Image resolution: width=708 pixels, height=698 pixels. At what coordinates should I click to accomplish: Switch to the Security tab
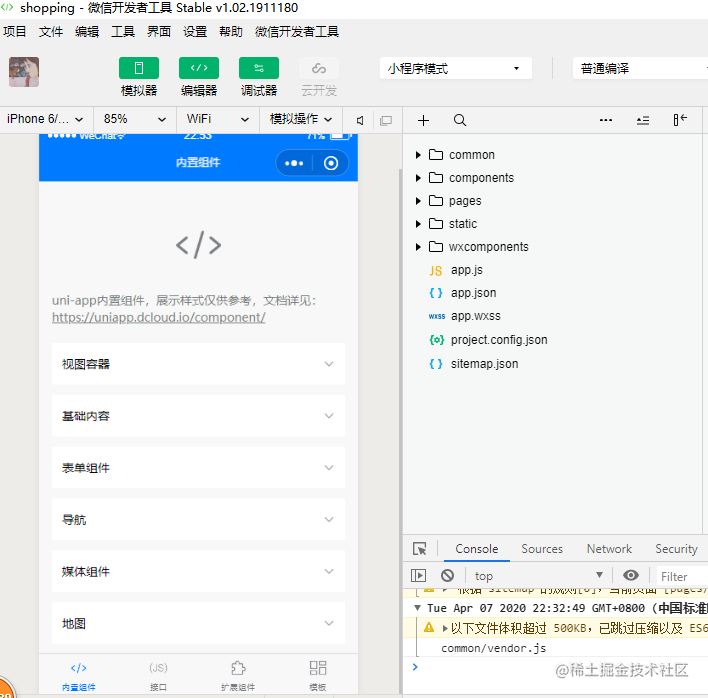[676, 549]
